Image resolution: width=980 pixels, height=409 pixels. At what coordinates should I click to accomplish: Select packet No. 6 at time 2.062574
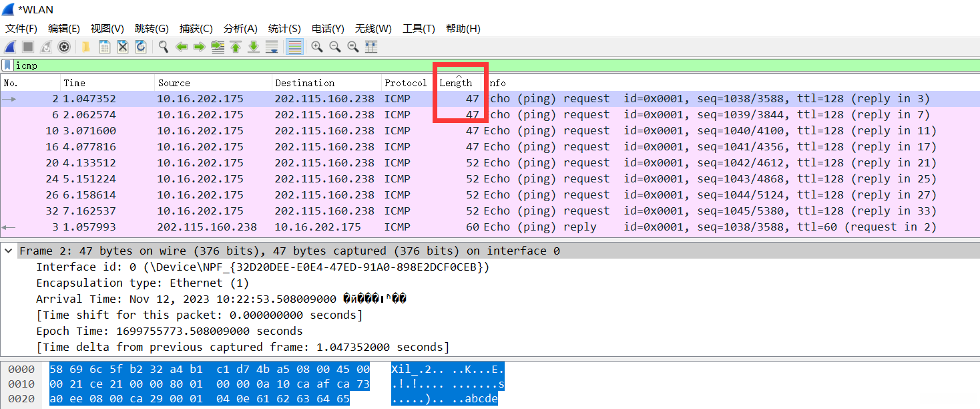point(490,115)
